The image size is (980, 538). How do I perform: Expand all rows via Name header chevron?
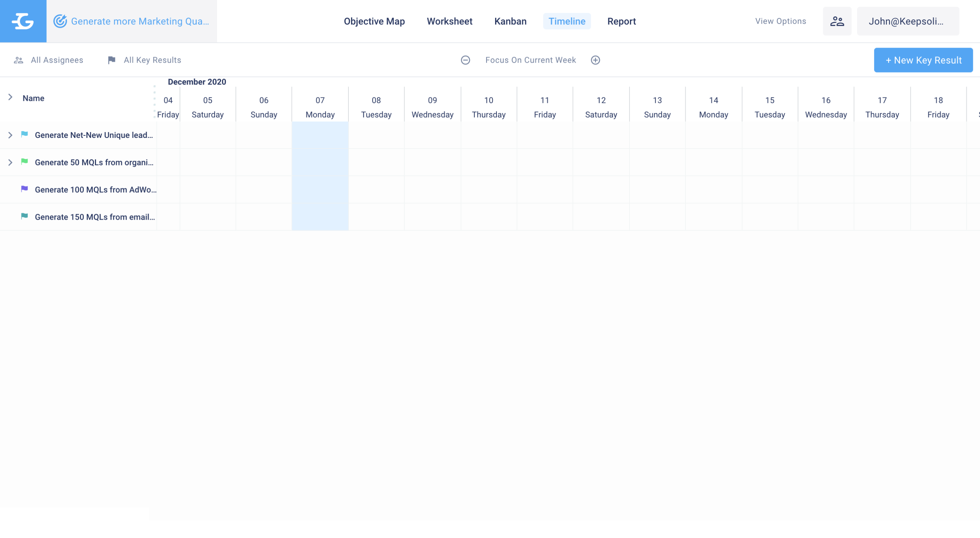pyautogui.click(x=11, y=97)
